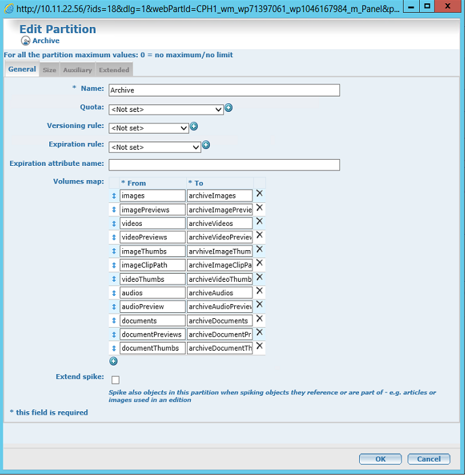This screenshot has height=476, width=465.
Task: Edit the imageClipPath From field
Action: (x=153, y=265)
